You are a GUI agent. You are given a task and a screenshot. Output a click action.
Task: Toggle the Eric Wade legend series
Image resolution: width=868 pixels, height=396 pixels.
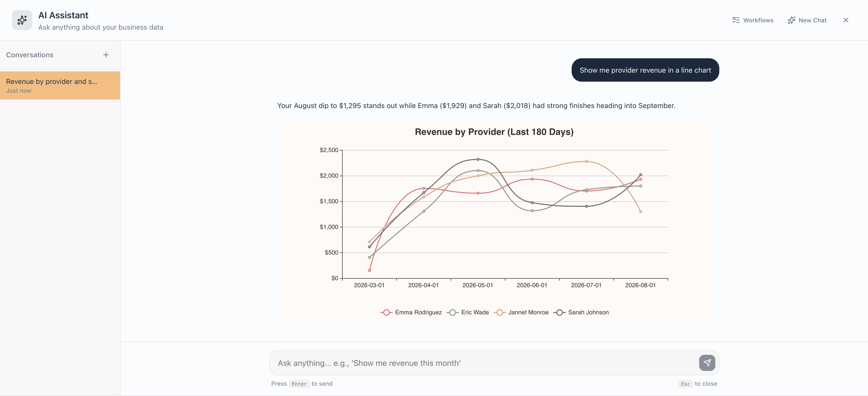pos(467,312)
